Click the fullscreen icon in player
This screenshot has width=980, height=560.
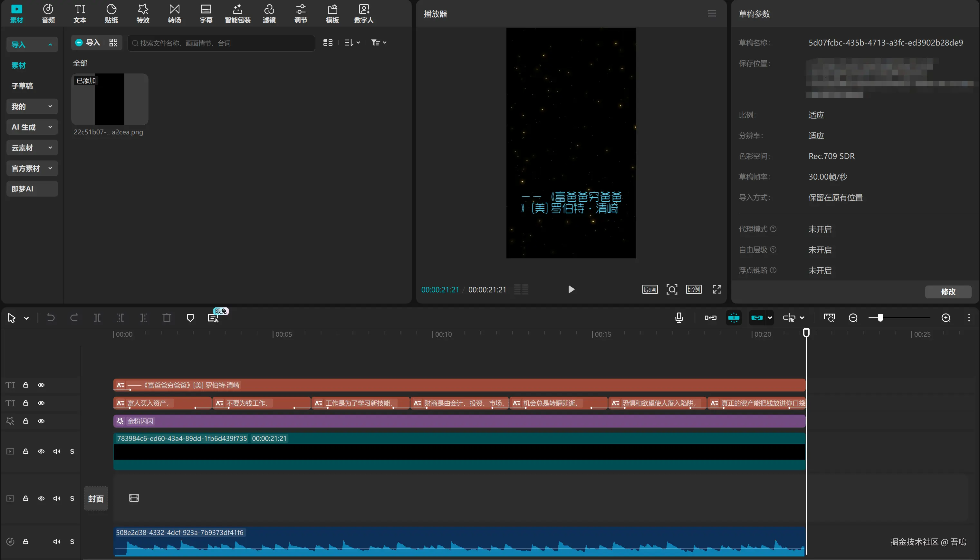(717, 289)
